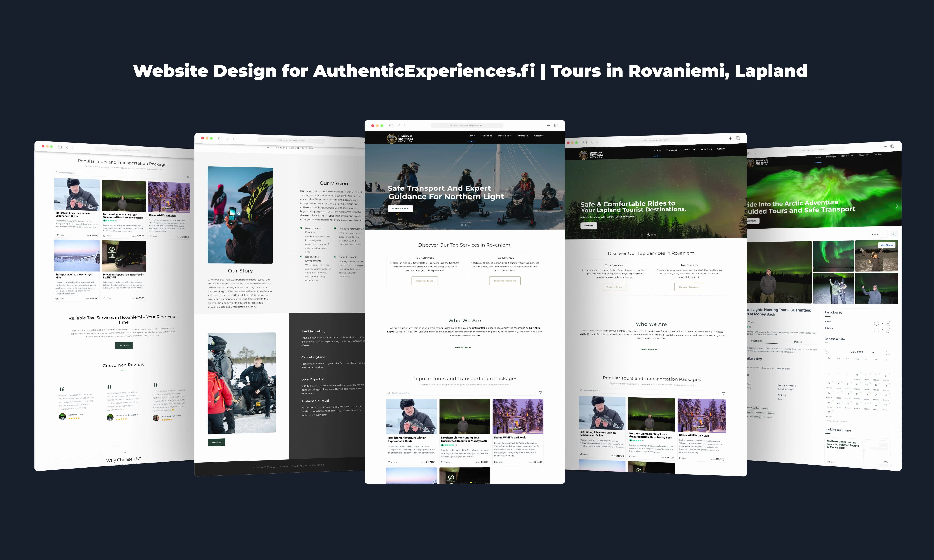Increase Adults participant count
The height and width of the screenshot is (560, 934).
[888, 323]
